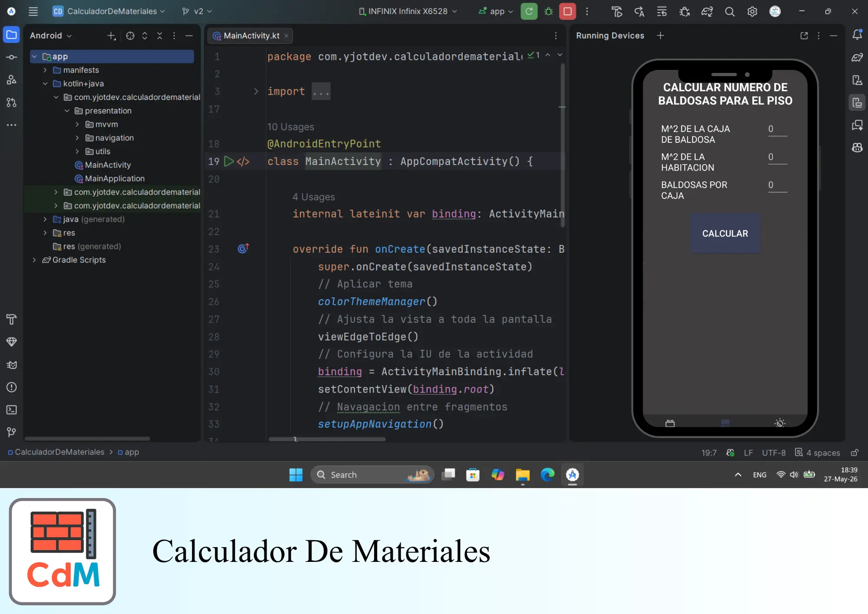Image resolution: width=868 pixels, height=614 pixels.
Task: Show more tool windows ellipsis
Action: click(x=12, y=125)
